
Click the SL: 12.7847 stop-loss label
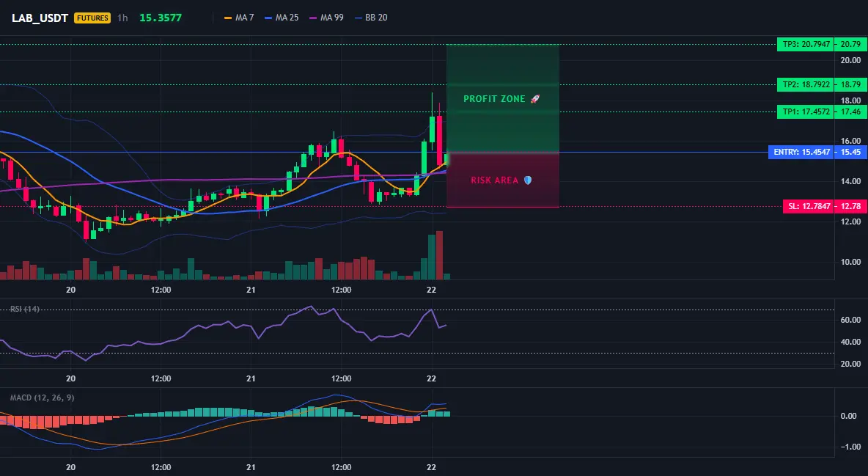tap(809, 206)
